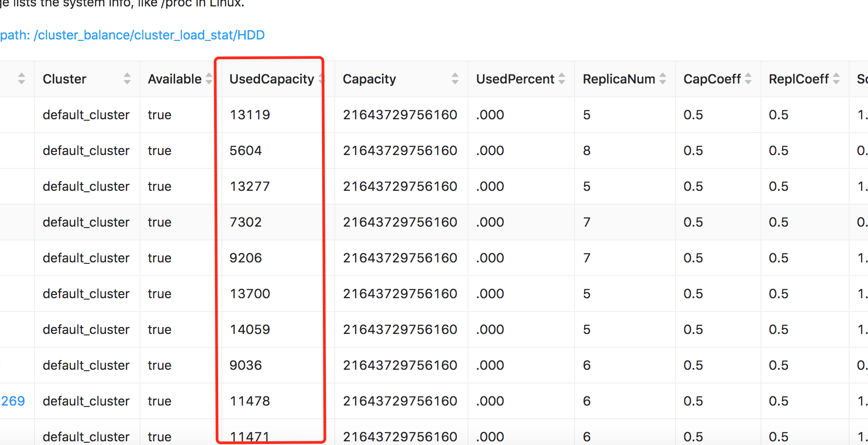The width and height of the screenshot is (868, 445).
Task: Click the ReplicaNum header label
Action: click(x=619, y=79)
